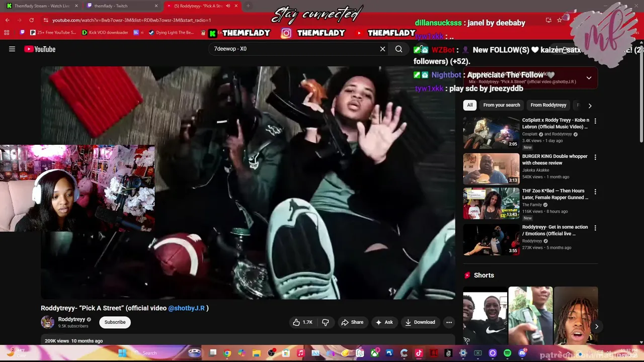Open the @shotbyJ.R link in title

point(186,308)
